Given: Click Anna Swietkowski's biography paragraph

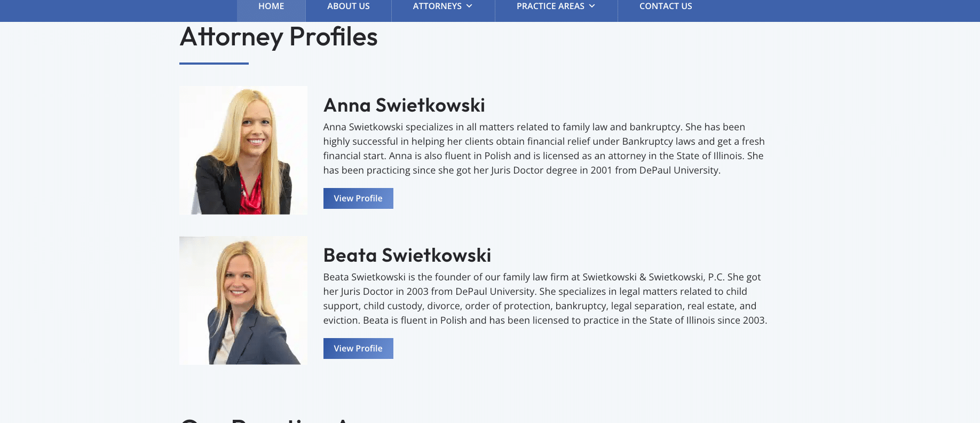Looking at the screenshot, I should (x=544, y=148).
